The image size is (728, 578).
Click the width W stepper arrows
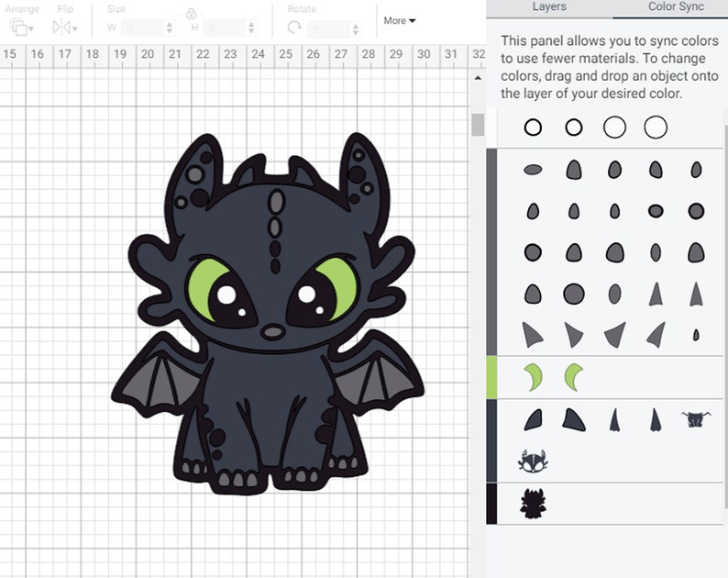(x=170, y=28)
